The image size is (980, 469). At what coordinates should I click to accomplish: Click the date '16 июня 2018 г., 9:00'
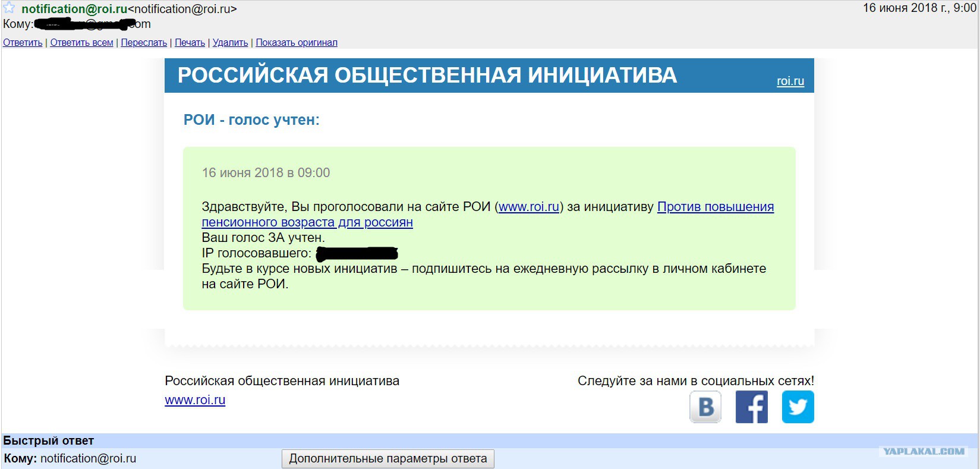pyautogui.click(x=919, y=8)
